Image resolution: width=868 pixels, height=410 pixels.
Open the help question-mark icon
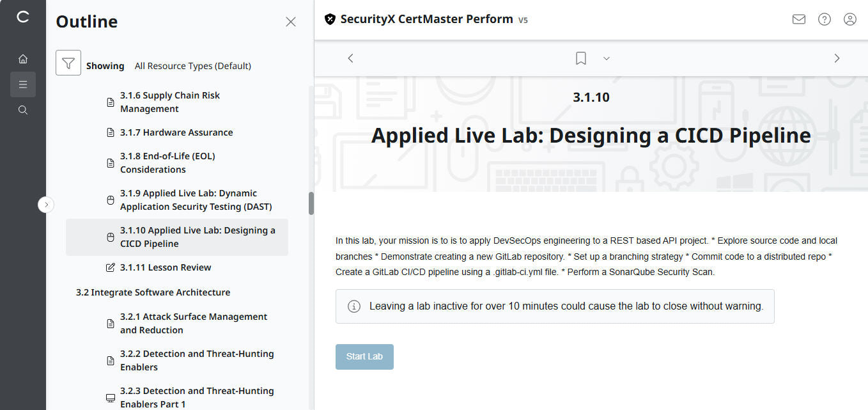824,19
